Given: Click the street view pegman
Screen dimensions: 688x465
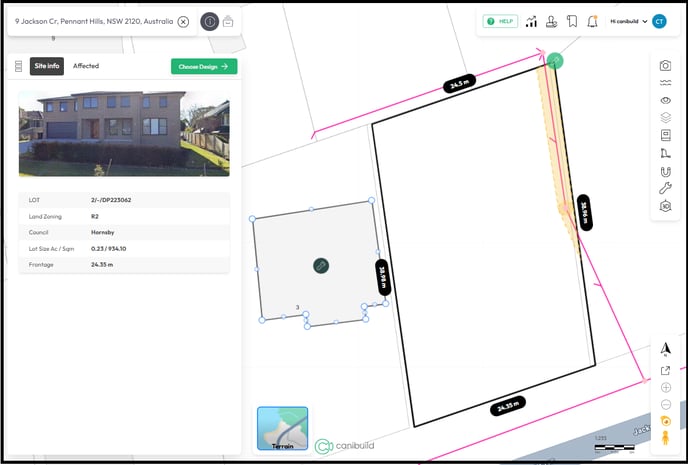Looking at the screenshot, I should 665,438.
